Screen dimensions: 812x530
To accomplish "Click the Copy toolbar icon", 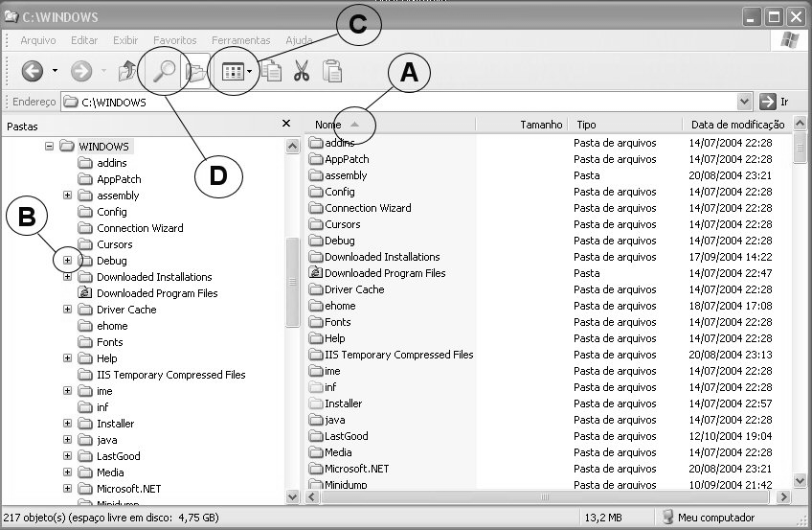I will click(x=271, y=71).
